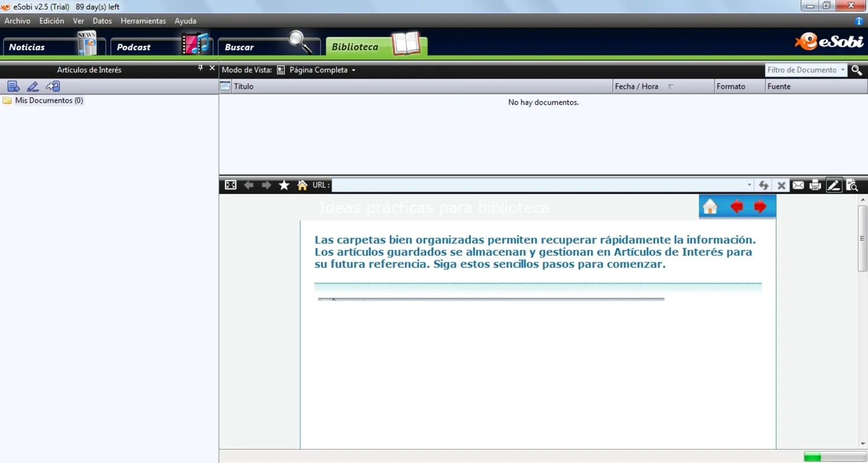This screenshot has height=463, width=868.
Task: Click the blue info icon in menu bar
Action: click(859, 21)
